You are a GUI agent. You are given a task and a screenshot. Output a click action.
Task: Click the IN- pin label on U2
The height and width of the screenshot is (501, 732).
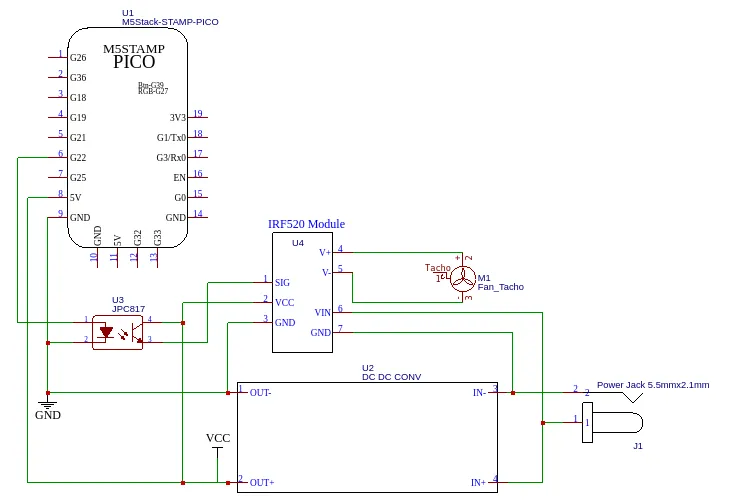pos(479,393)
